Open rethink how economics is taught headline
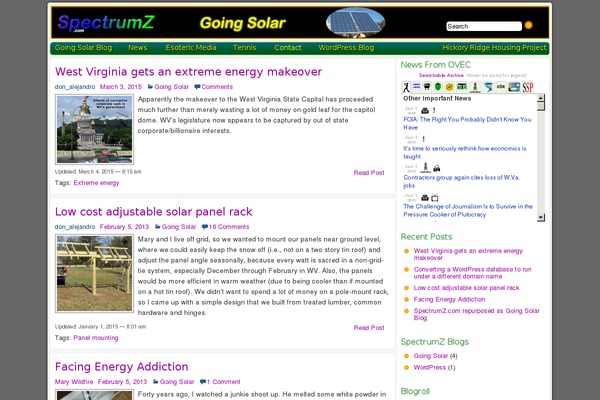The width and height of the screenshot is (600, 400). click(465, 152)
